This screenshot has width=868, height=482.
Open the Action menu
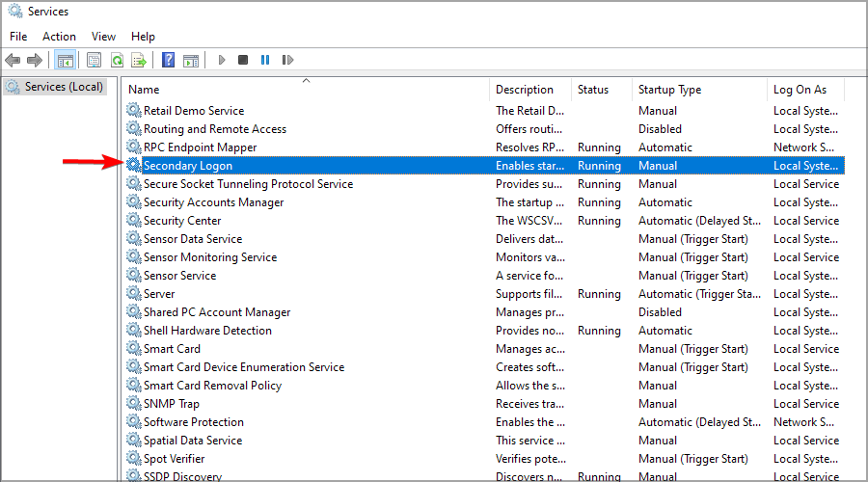(x=59, y=37)
